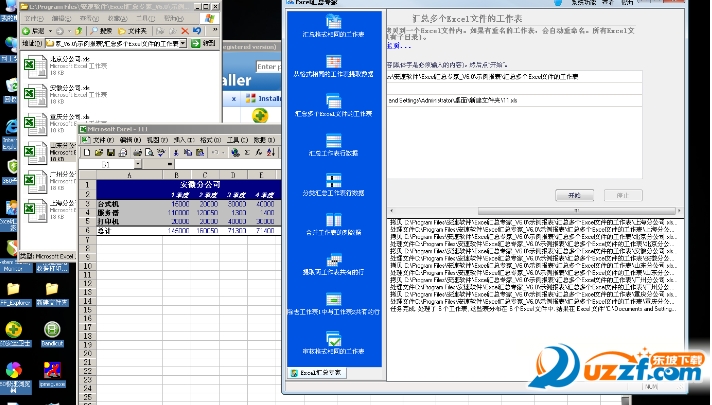Viewport: 712px width, 405px height.
Task: Click the 停止 (Stop) button
Action: click(x=623, y=195)
